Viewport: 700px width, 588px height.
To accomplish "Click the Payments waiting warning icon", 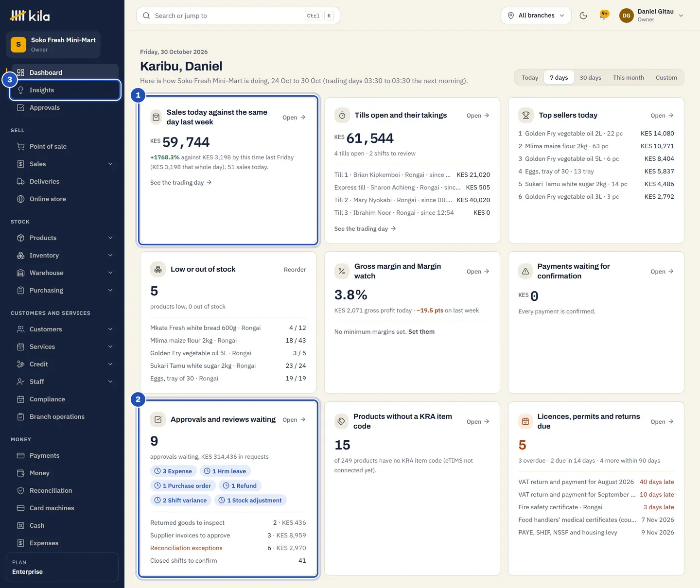I will (x=525, y=271).
